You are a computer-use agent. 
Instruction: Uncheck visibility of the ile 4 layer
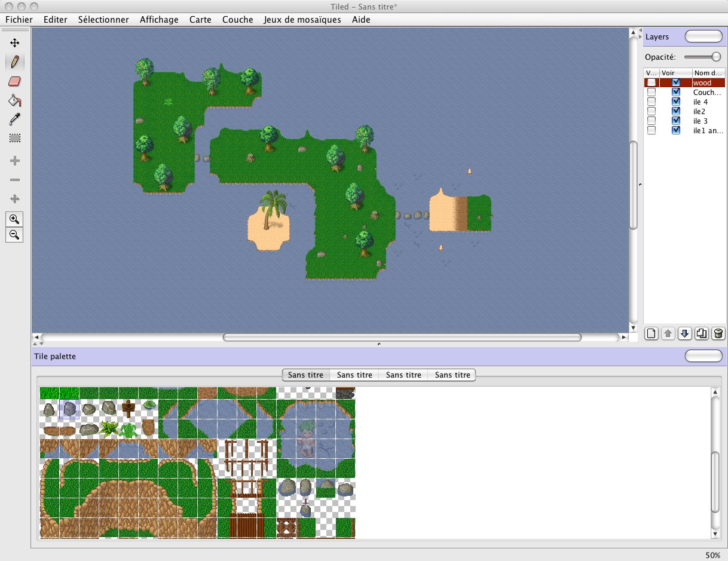676,102
